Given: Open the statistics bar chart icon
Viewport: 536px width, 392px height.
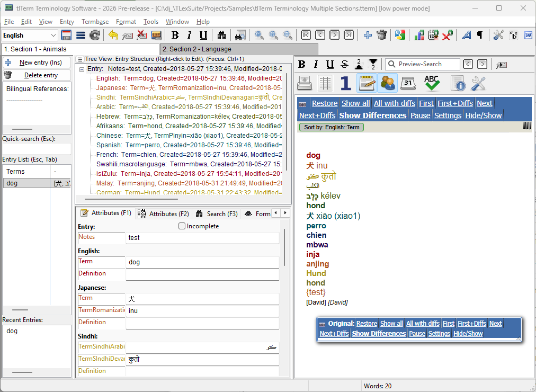Looking at the screenshot, I should [419, 35].
